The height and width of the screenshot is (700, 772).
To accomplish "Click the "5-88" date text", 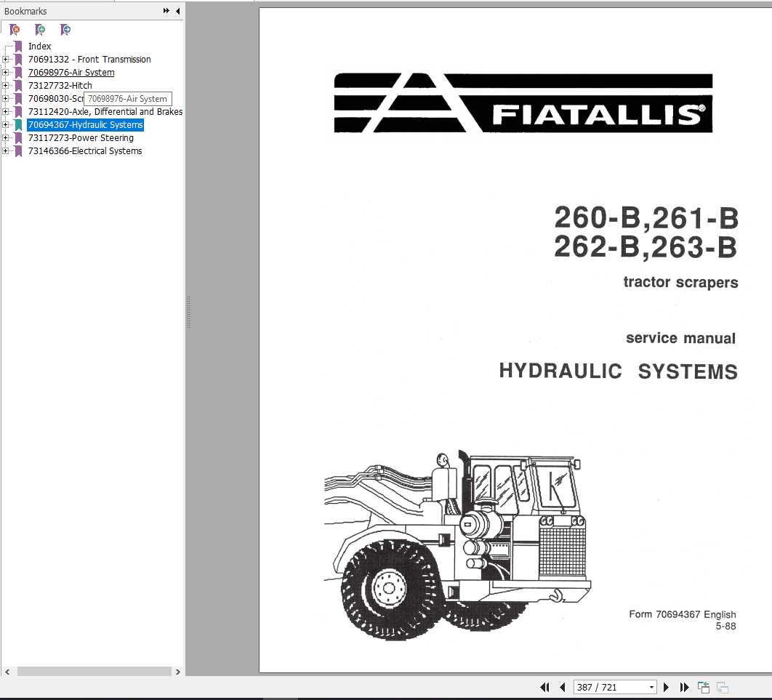I will coord(725,626).
